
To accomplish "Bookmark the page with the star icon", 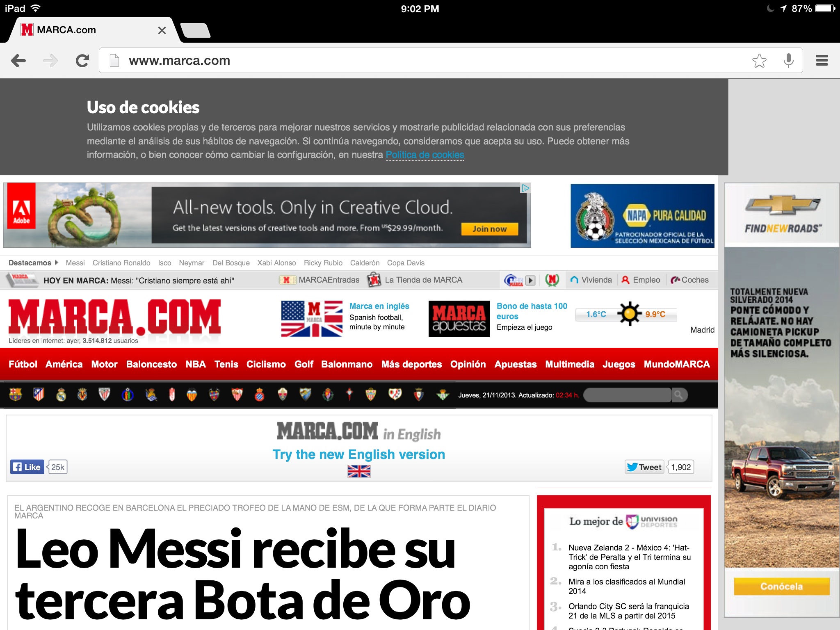I will [759, 61].
